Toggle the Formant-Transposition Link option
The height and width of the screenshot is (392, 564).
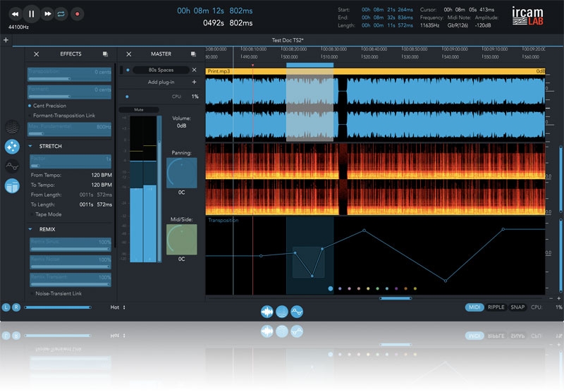30,115
